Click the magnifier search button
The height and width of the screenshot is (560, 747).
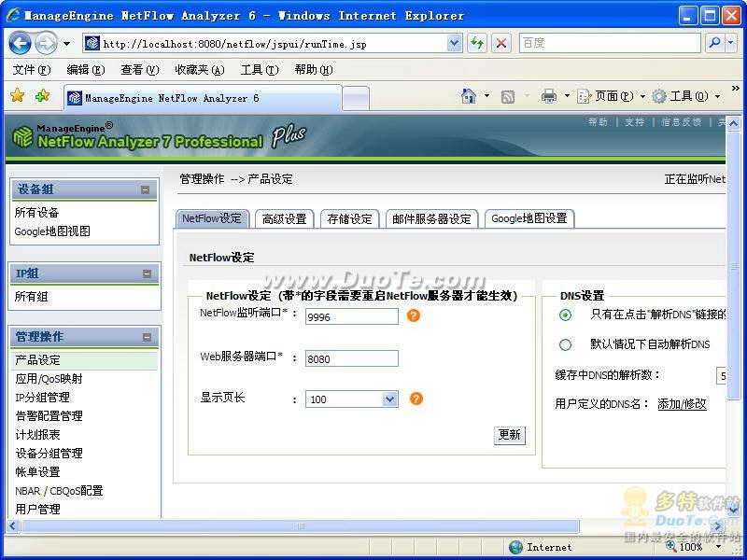point(714,43)
